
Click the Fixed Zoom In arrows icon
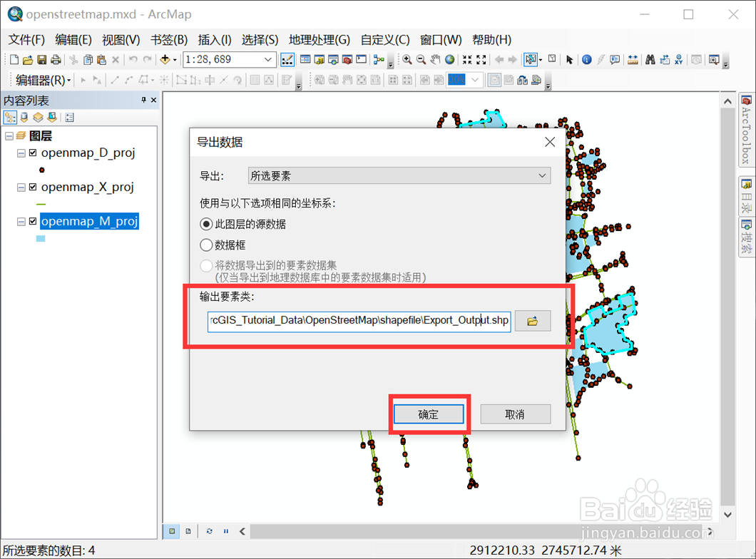[467, 59]
